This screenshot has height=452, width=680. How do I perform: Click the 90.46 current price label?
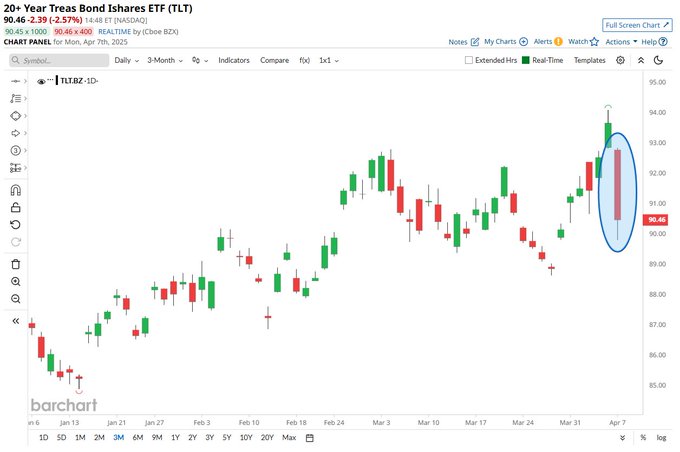(x=657, y=220)
